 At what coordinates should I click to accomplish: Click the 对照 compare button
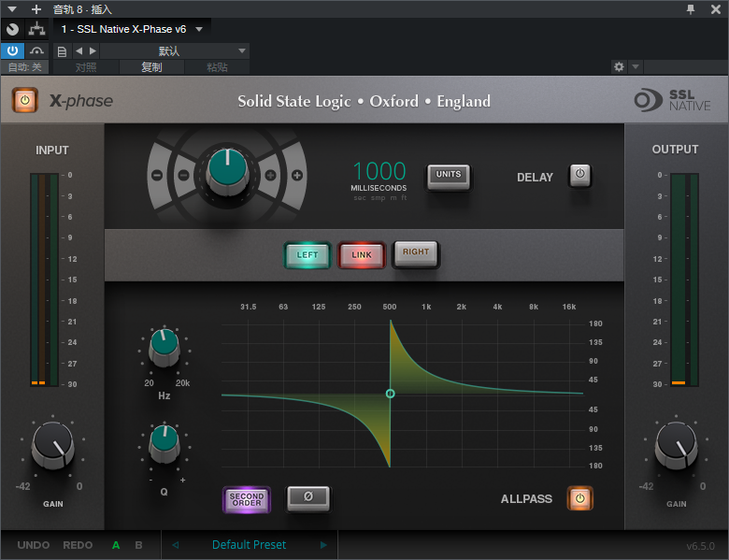(x=86, y=67)
